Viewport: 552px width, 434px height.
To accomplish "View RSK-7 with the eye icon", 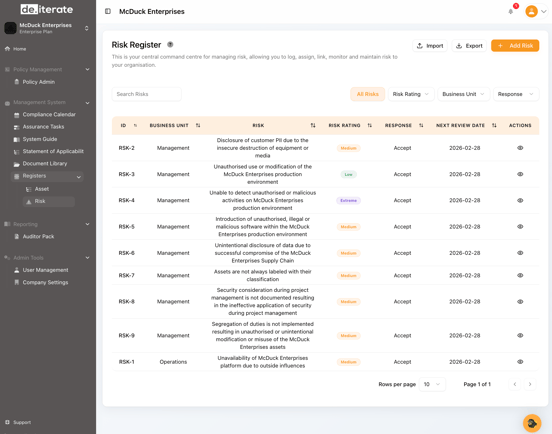I will pos(520,275).
